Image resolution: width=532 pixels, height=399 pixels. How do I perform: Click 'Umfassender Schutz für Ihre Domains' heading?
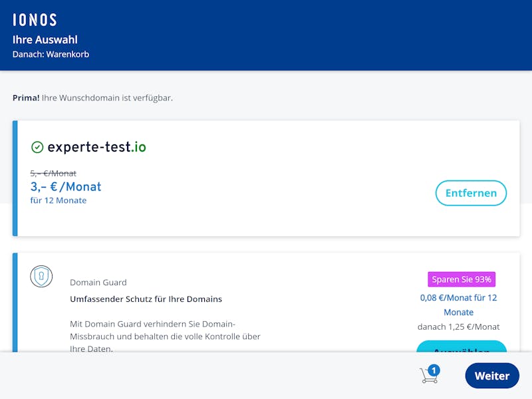pos(146,299)
